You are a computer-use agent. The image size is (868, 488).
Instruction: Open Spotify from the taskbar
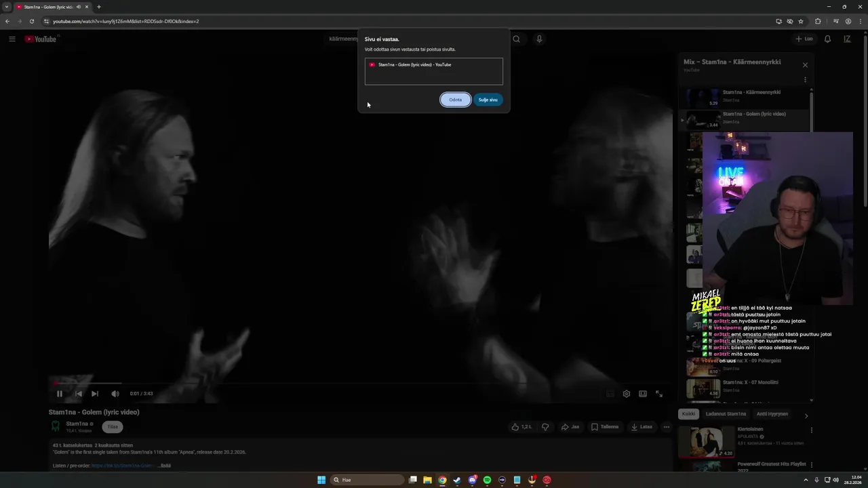pyautogui.click(x=487, y=480)
